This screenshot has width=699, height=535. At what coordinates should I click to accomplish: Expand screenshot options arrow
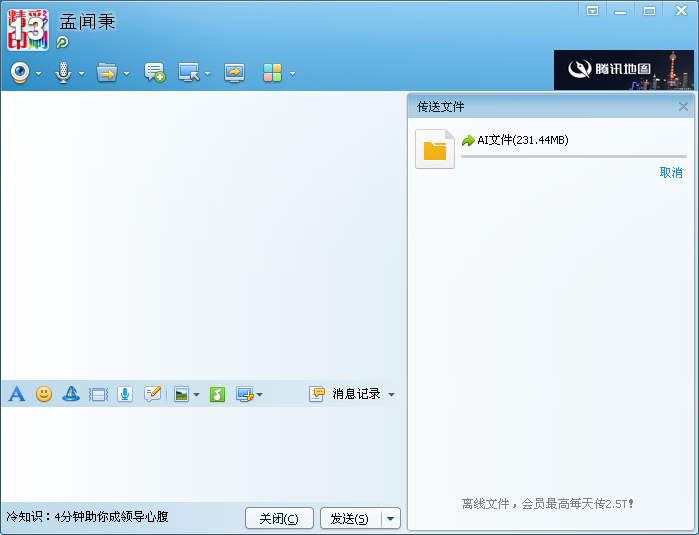(x=260, y=395)
